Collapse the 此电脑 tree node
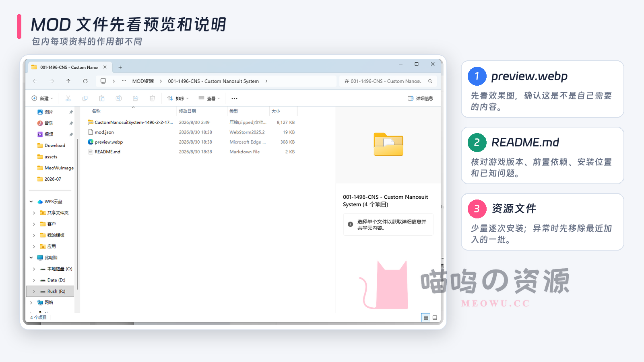Viewport: 644px width, 362px height. point(31,257)
